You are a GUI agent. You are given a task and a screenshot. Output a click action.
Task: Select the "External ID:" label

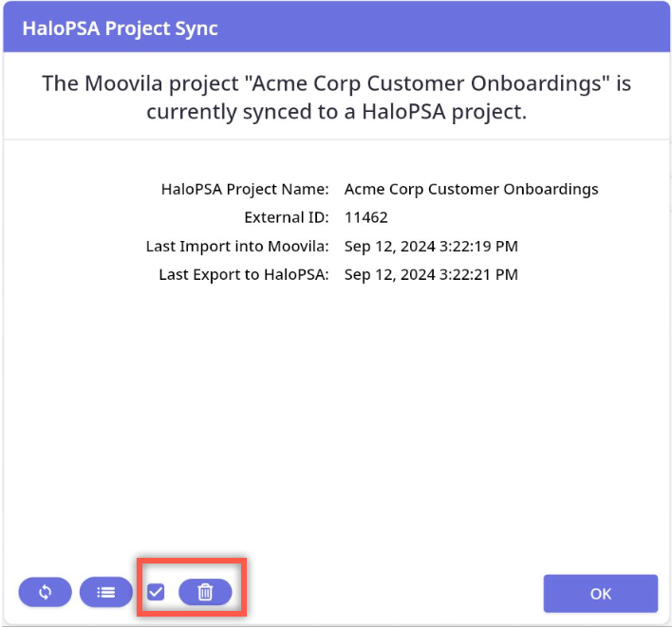[286, 217]
